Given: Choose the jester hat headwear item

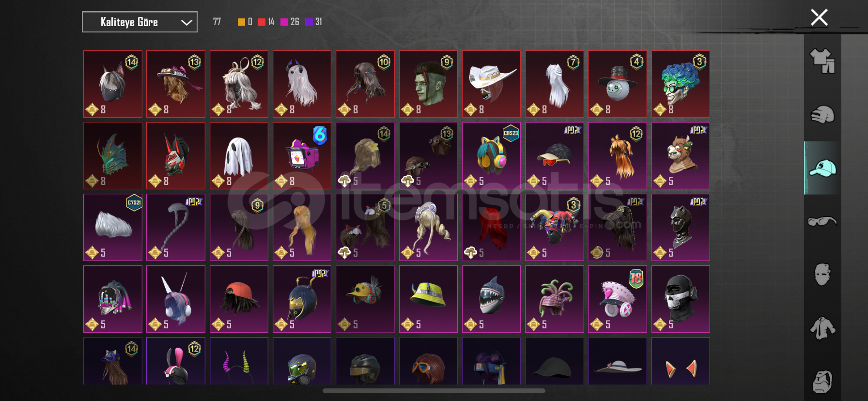Looking at the screenshot, I should [x=554, y=227].
